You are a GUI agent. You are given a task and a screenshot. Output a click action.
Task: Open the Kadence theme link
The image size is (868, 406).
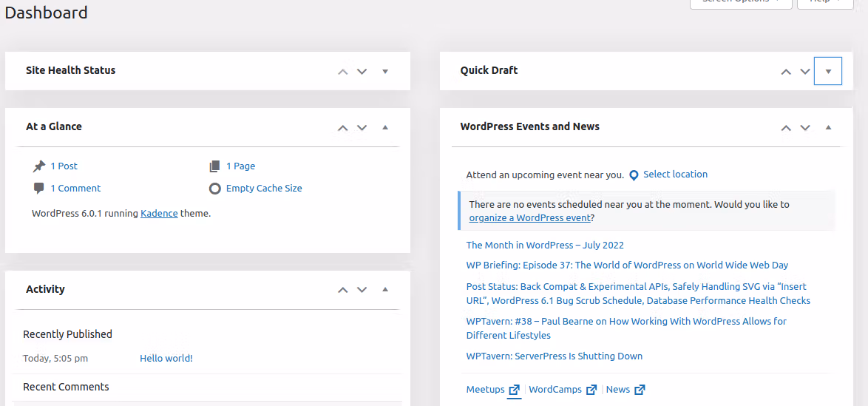[x=159, y=213]
